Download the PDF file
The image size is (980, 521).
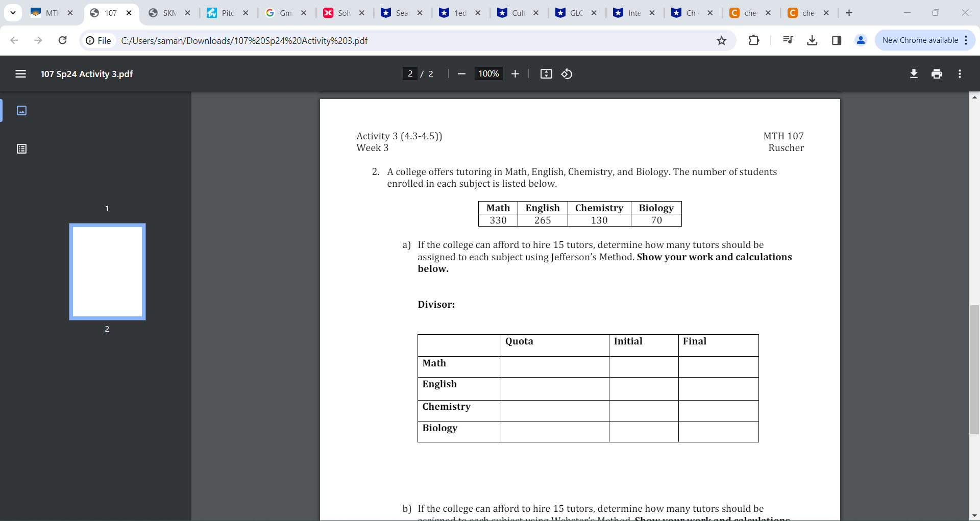tap(914, 73)
